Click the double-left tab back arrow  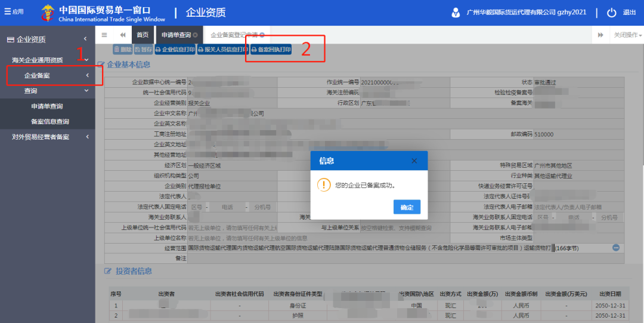[122, 35]
